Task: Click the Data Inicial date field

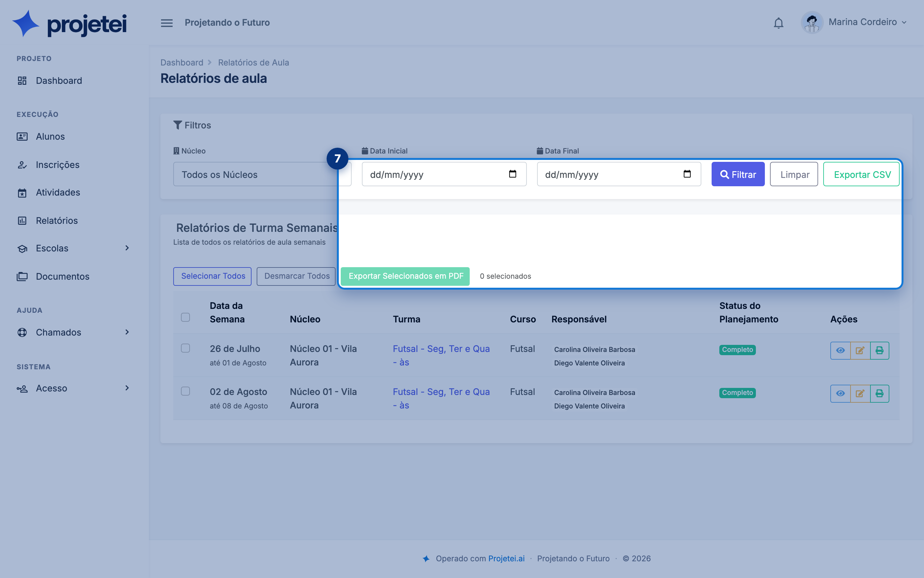Action: (444, 174)
